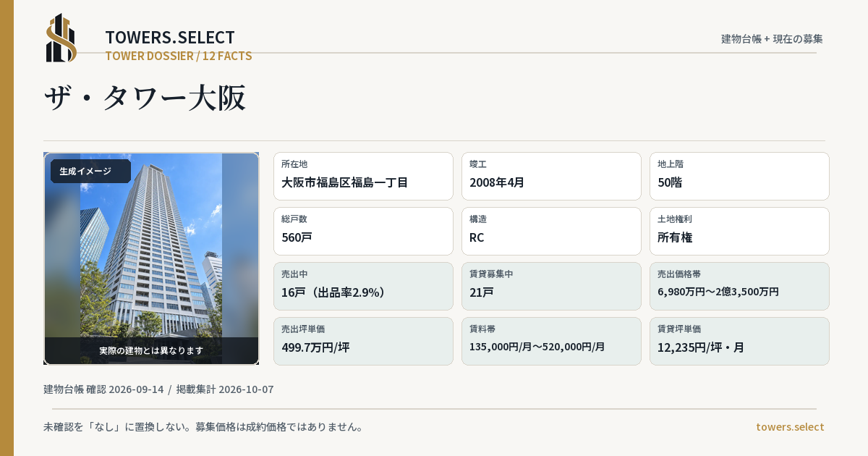Open the tower building image thumbnail

(151, 258)
